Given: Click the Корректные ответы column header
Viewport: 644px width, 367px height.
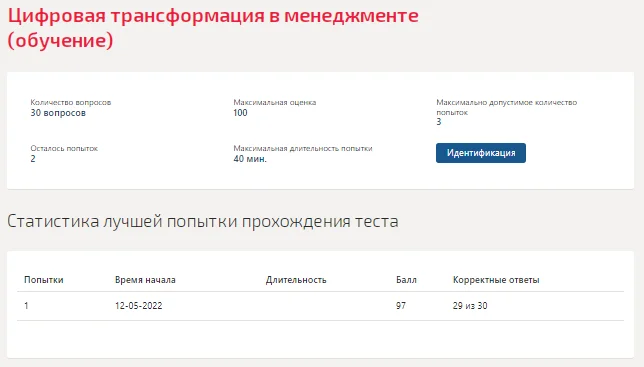Looking at the screenshot, I should pos(496,280).
